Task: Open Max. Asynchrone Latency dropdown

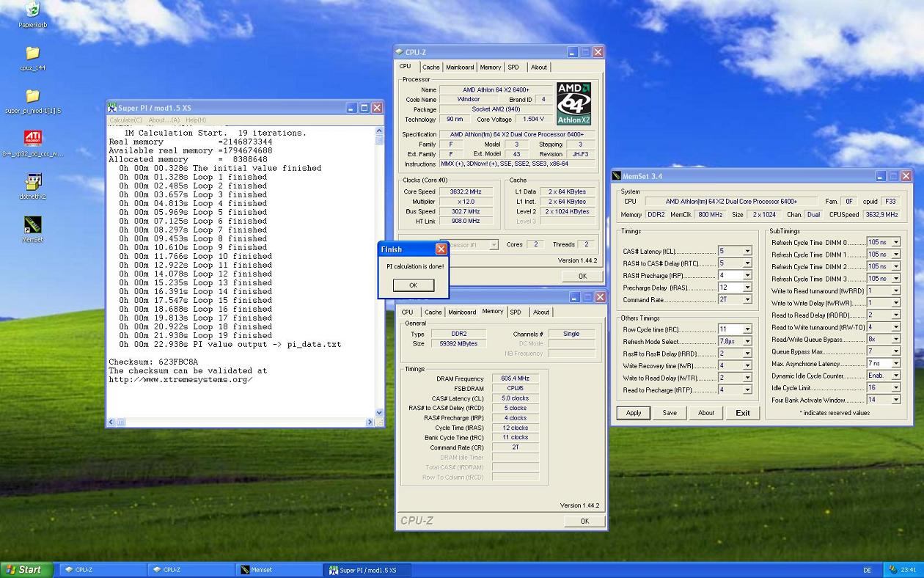Action: tap(895, 363)
